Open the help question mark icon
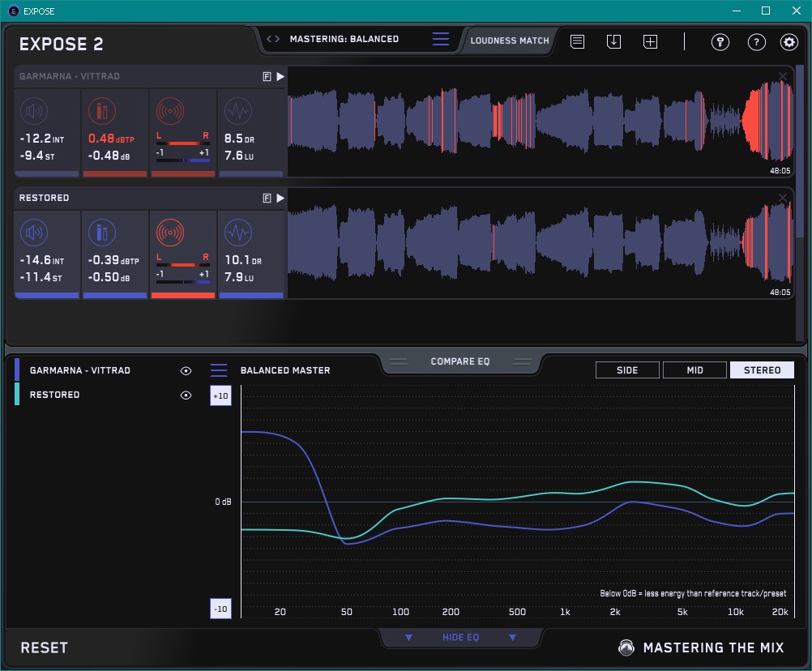This screenshot has height=671, width=812. (x=756, y=42)
